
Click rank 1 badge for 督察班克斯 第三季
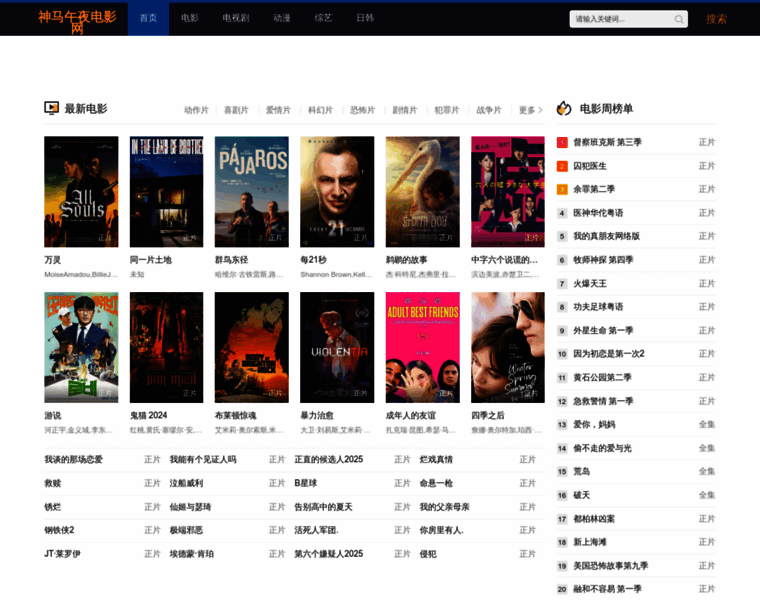point(562,142)
